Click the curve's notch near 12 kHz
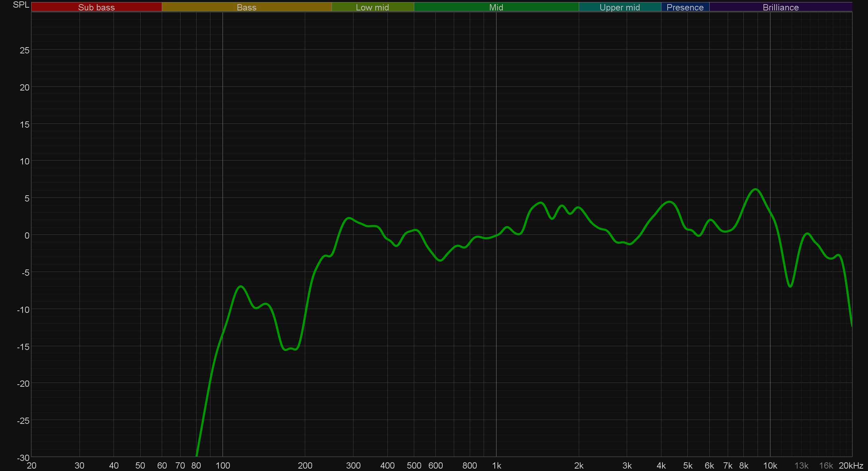The image size is (868, 471). (790, 286)
